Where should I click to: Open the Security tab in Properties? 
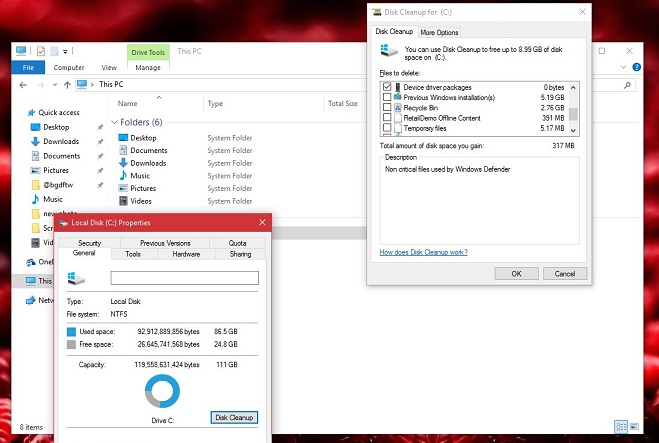[90, 243]
